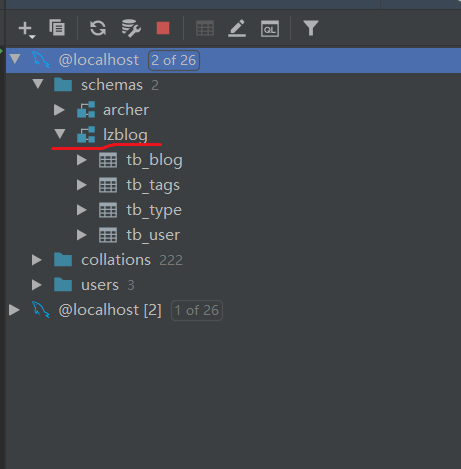The width and height of the screenshot is (461, 469).
Task: Expand the tb_user table
Action: [x=81, y=235]
